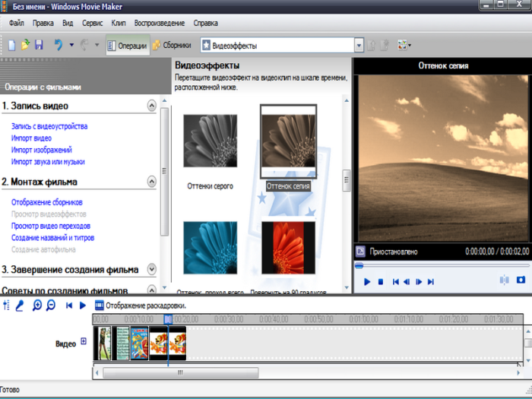Image resolution: width=532 pixels, height=399 pixels.
Task: Click the timeline scroll right arrow
Action: pos(518,372)
